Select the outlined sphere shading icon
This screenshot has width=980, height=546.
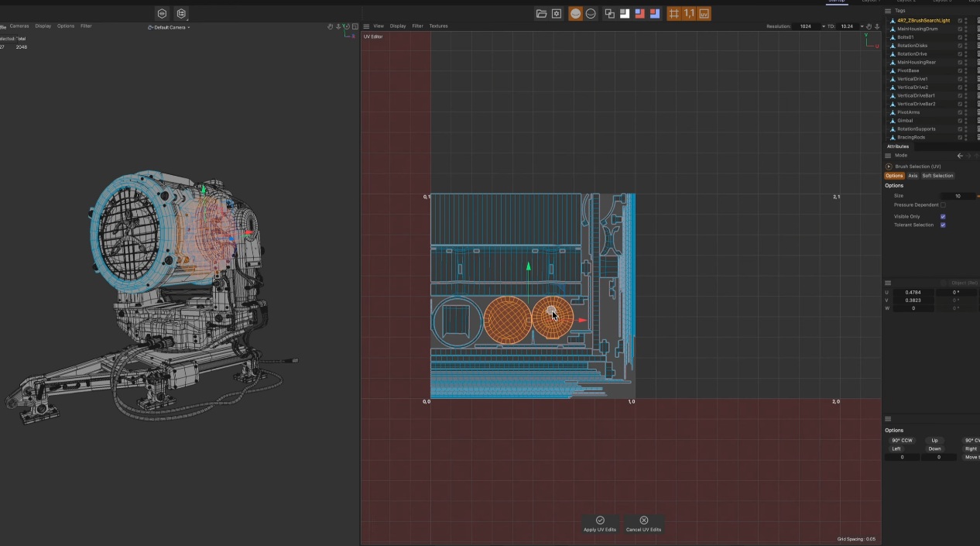coord(591,14)
